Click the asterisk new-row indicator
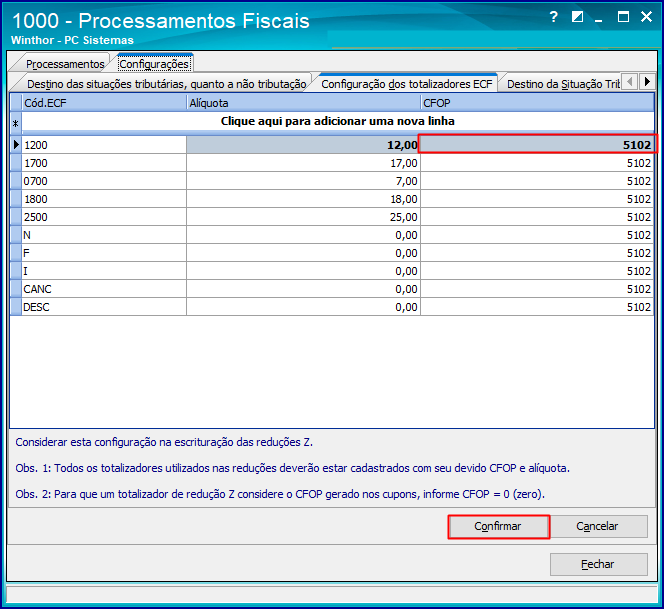 click(x=16, y=124)
